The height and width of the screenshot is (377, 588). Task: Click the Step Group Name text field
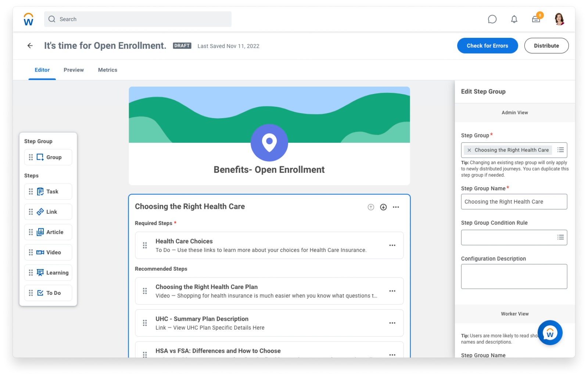pyautogui.click(x=514, y=202)
